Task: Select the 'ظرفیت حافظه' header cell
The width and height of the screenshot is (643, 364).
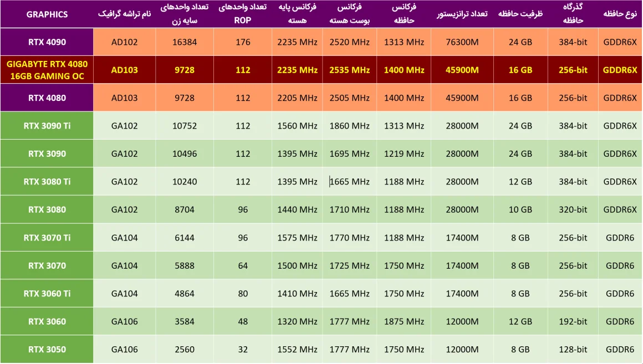Action: (520, 14)
